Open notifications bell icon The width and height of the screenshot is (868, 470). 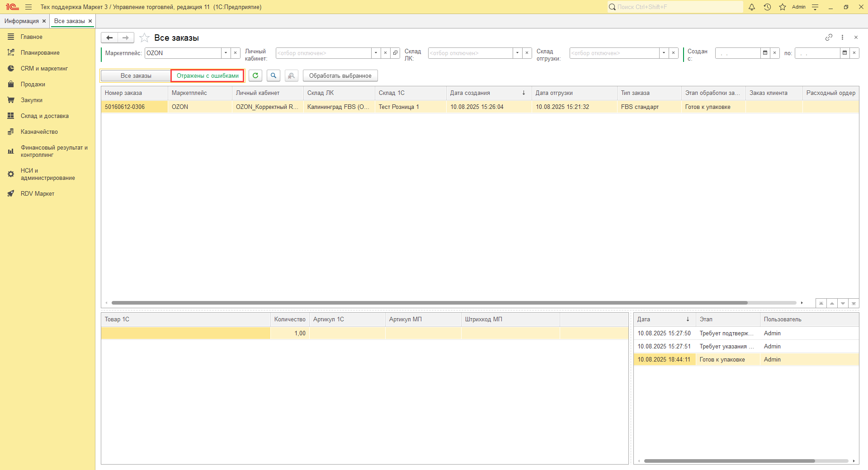752,7
